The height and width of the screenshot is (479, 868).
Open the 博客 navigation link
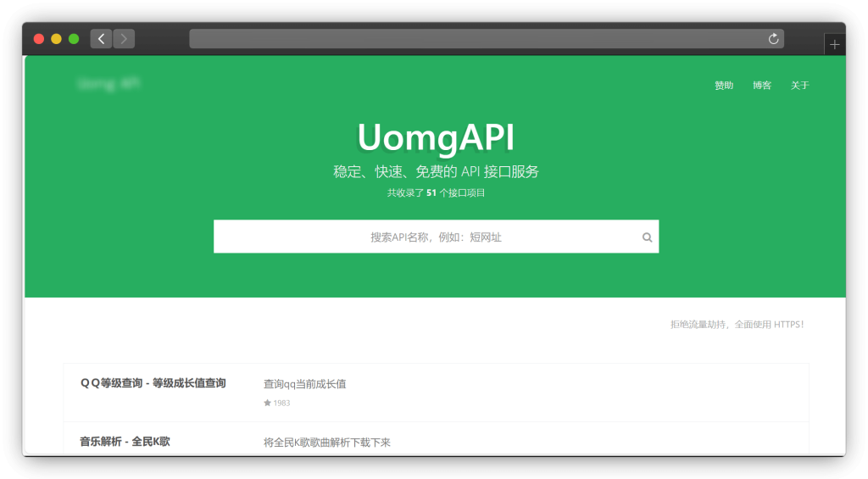point(762,86)
